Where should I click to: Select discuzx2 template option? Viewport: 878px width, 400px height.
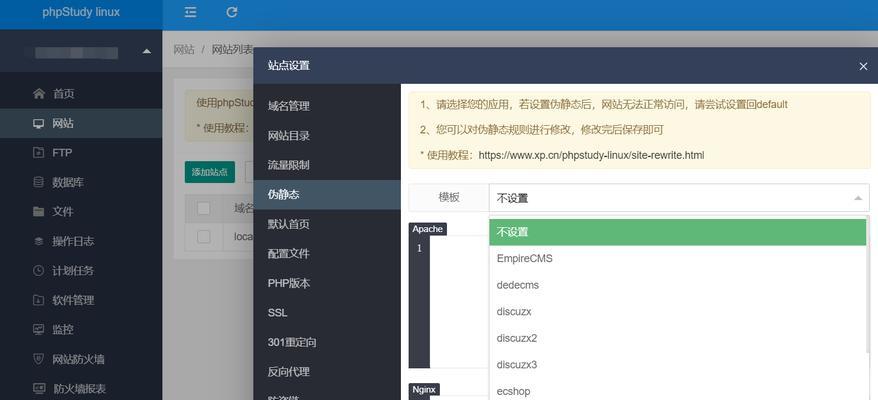[x=678, y=338]
